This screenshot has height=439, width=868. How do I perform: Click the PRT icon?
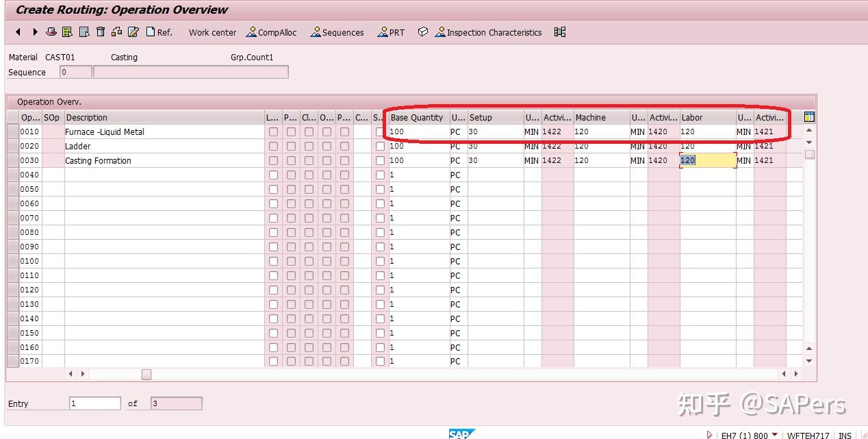tap(391, 32)
